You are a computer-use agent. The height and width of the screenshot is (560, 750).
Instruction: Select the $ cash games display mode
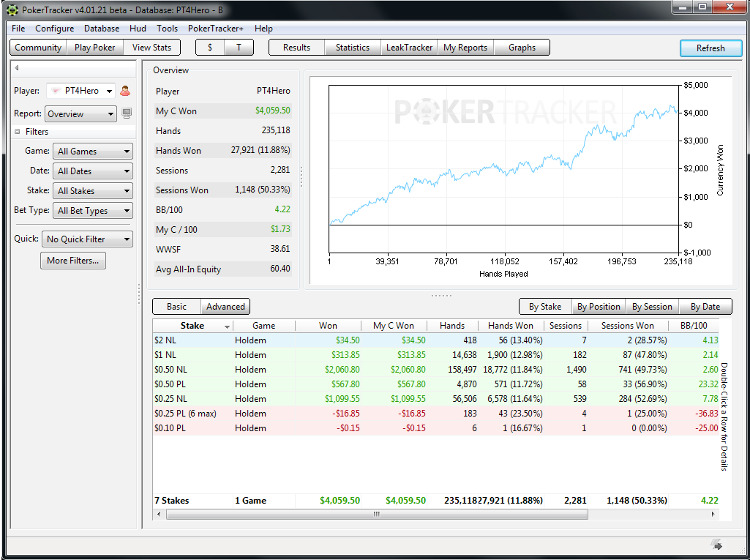(x=209, y=47)
